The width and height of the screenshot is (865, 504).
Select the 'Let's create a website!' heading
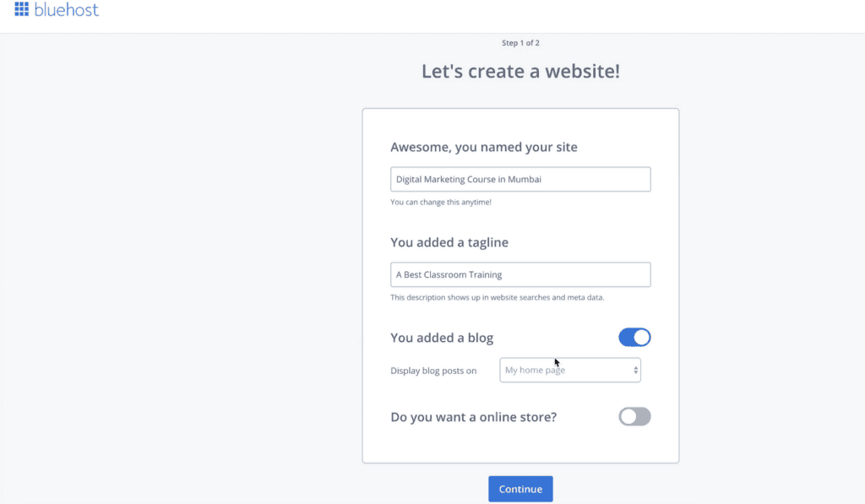pyautogui.click(x=520, y=71)
